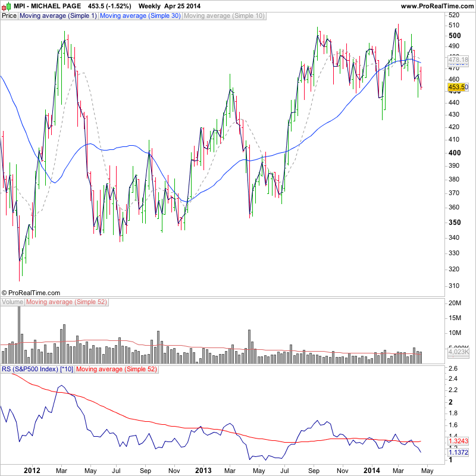
Task: Click the red 1.3243 RS average tag
Action: point(458,441)
